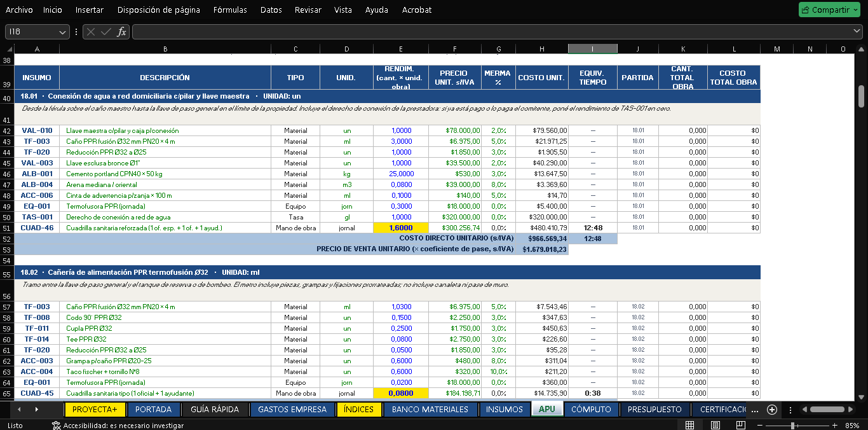Click yellow rendimiento cell 1,6000

coord(400,228)
